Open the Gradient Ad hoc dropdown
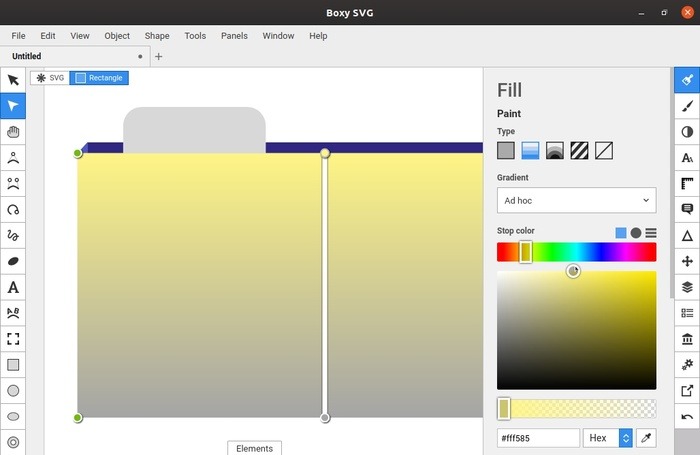700x455 pixels. (x=576, y=200)
